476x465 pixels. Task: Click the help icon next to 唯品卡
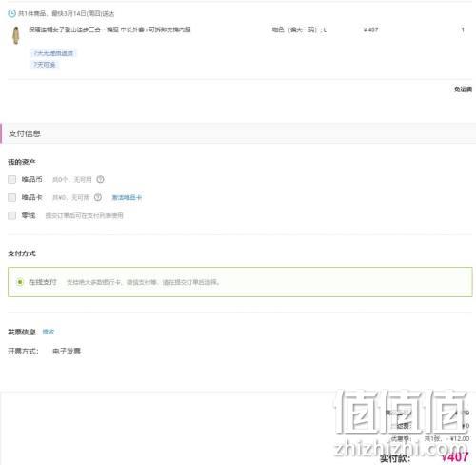98,197
